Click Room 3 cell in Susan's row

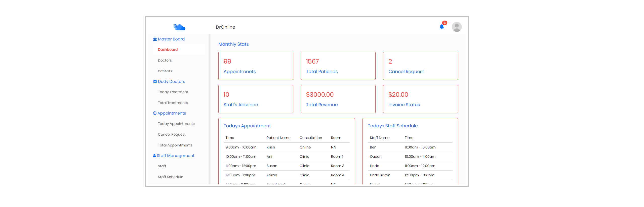coord(338,166)
